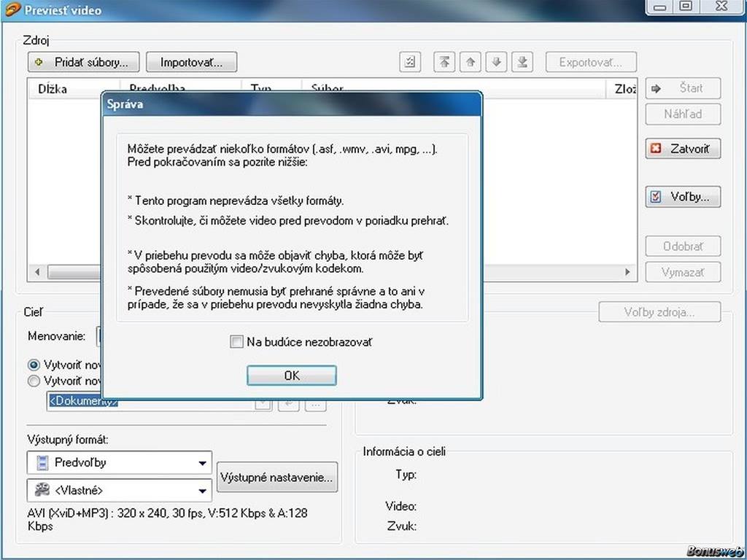The image size is (747, 560).
Task: Click the file list scrollbar right arrow
Action: (x=627, y=272)
